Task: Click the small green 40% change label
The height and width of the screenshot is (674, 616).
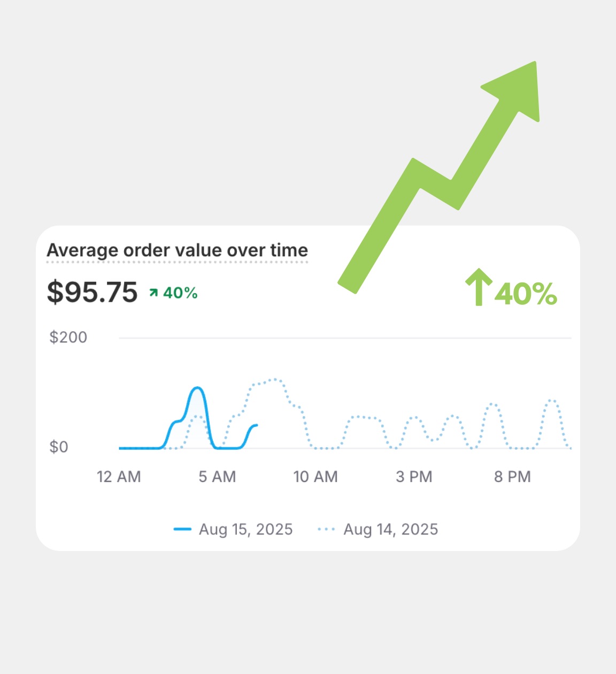Action: pos(180,293)
